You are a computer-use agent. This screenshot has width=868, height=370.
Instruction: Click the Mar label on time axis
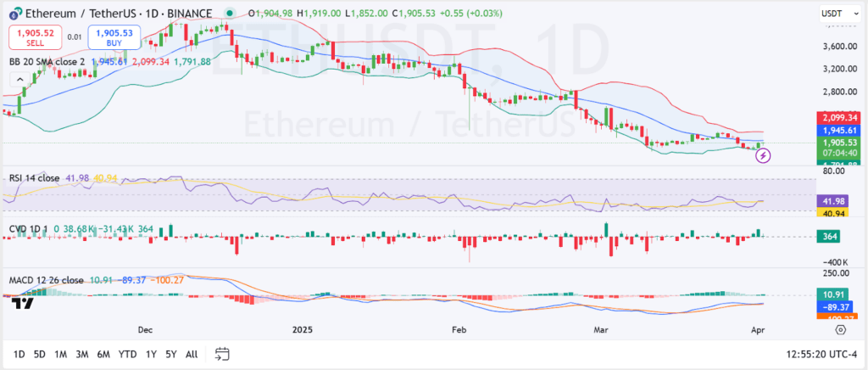point(601,329)
